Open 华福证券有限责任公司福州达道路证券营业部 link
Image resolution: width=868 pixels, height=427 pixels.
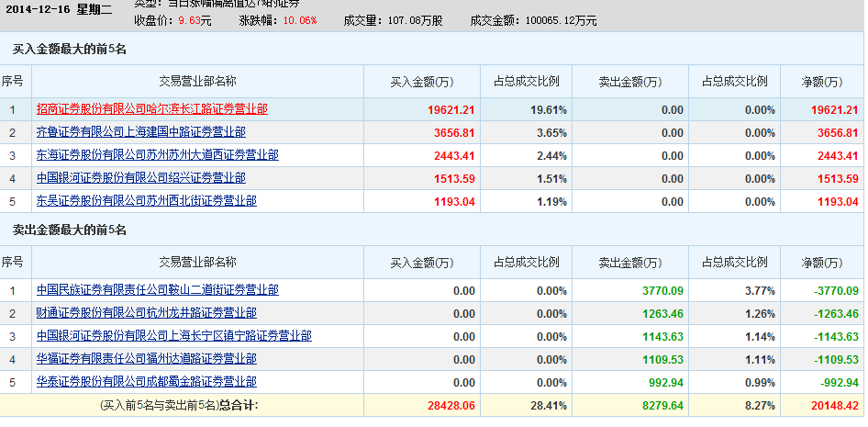(x=147, y=359)
